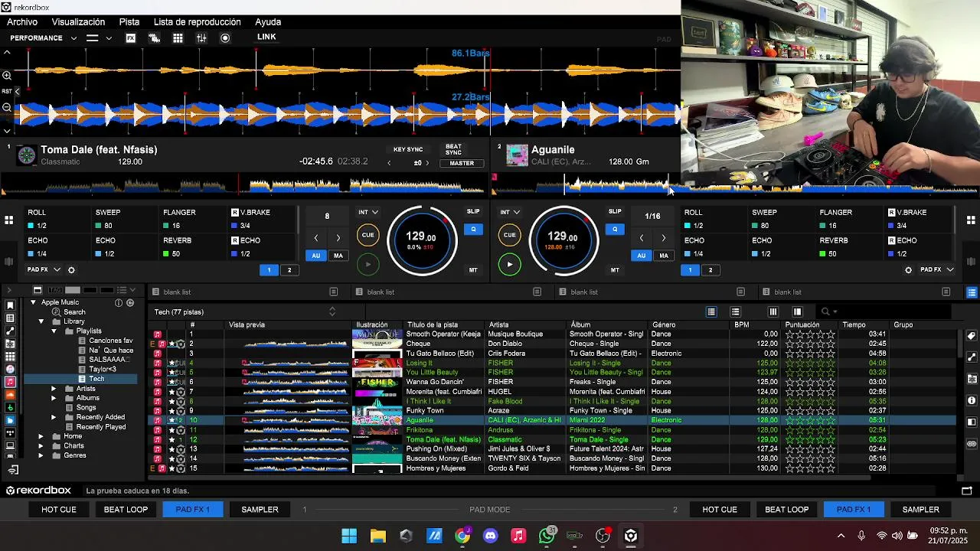
Task: Open the Archivo menu
Action: tap(22, 22)
